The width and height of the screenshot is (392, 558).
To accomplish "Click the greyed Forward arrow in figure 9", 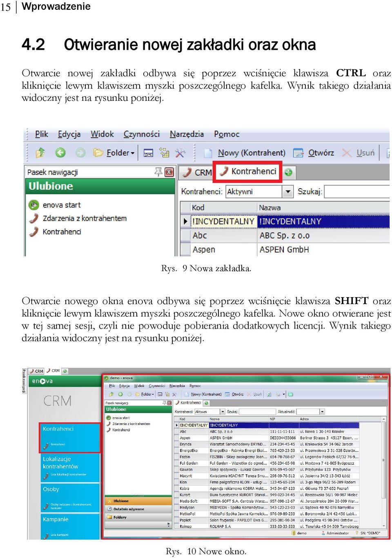I will tap(80, 153).
